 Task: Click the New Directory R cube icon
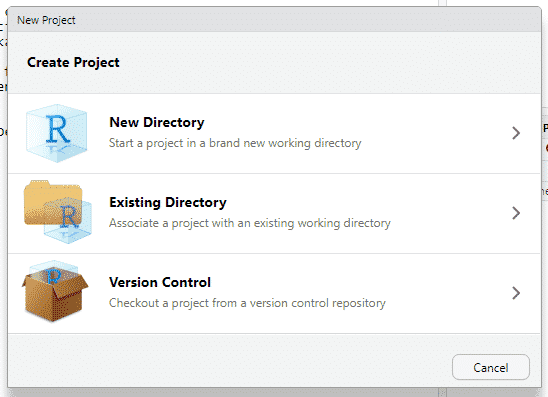[57, 133]
